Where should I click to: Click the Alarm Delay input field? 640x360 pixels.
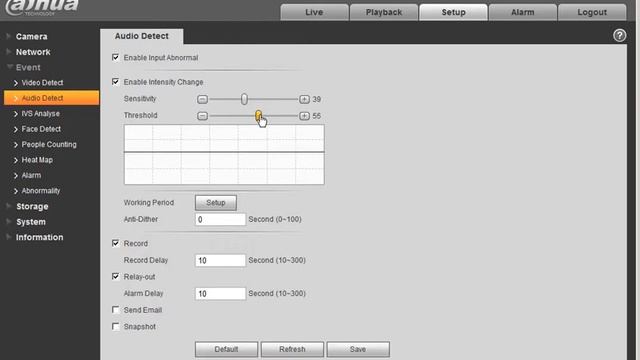tap(220, 293)
